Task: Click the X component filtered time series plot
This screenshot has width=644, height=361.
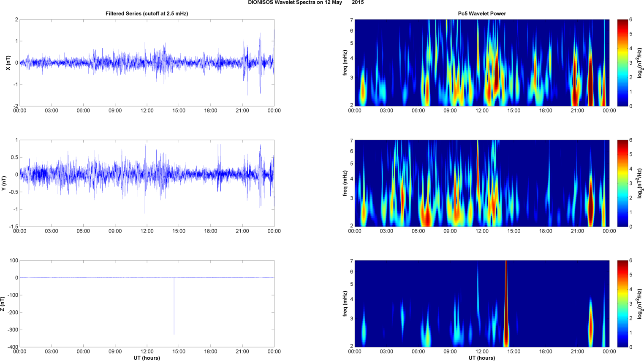Action: pos(147,63)
